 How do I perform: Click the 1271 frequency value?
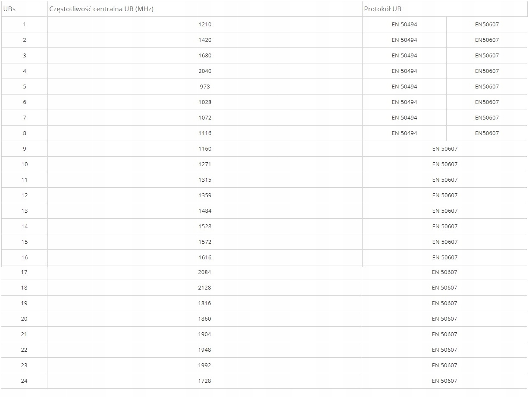pos(205,164)
